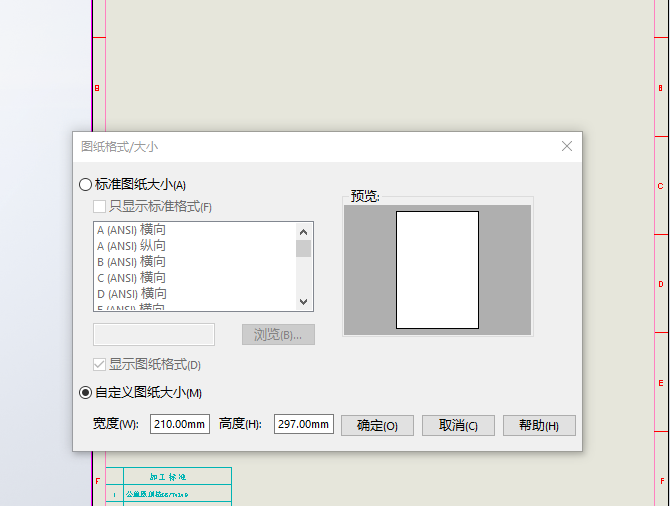
Task: Toggle the 显示图纸格式 checkbox
Action: click(100, 365)
